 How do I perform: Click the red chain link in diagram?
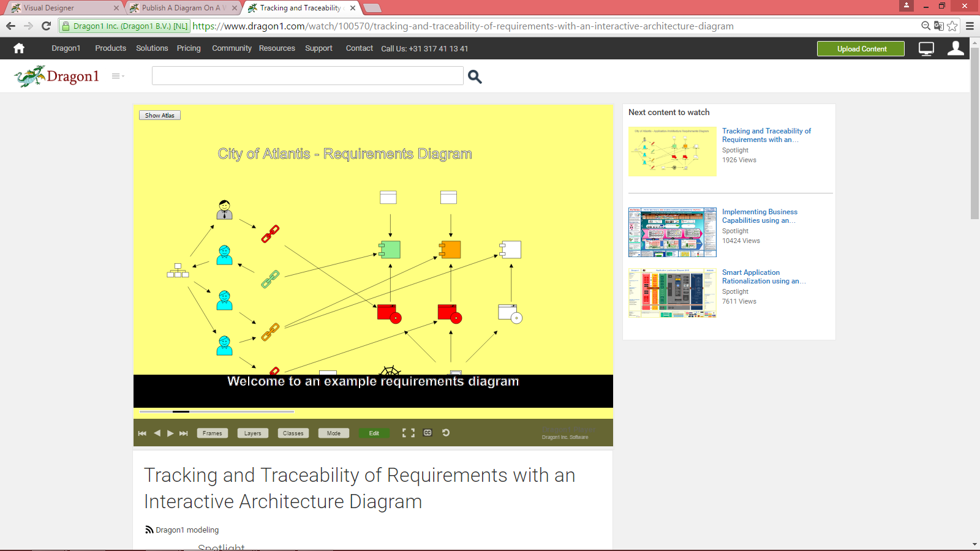[x=270, y=234]
